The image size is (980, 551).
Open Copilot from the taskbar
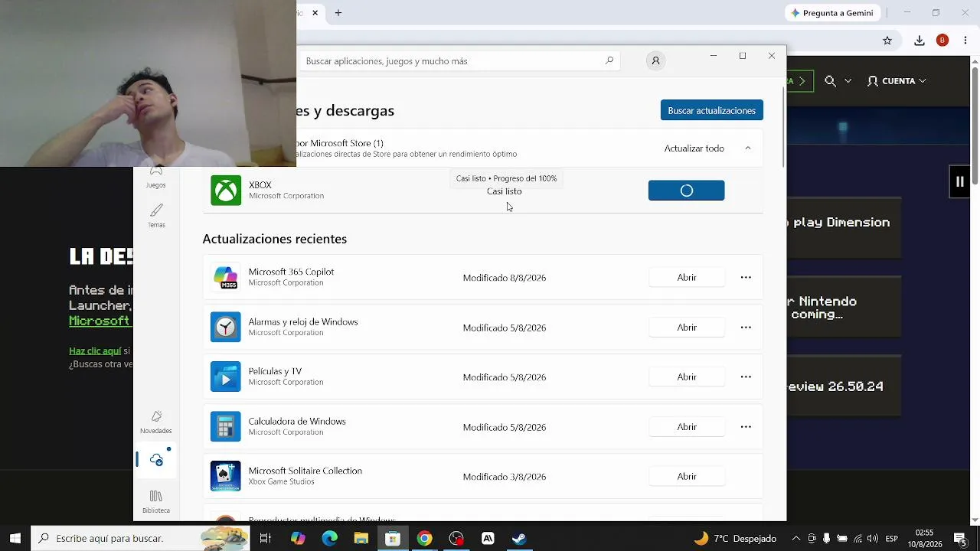298,539
